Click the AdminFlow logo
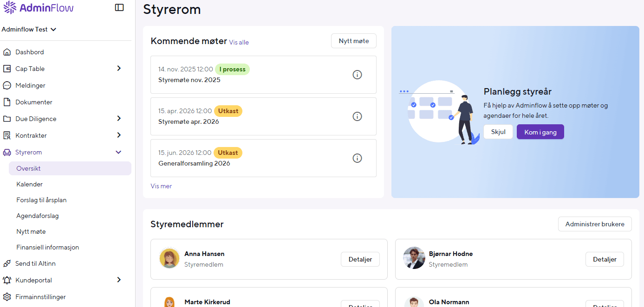This screenshot has height=307, width=644. pos(38,7)
